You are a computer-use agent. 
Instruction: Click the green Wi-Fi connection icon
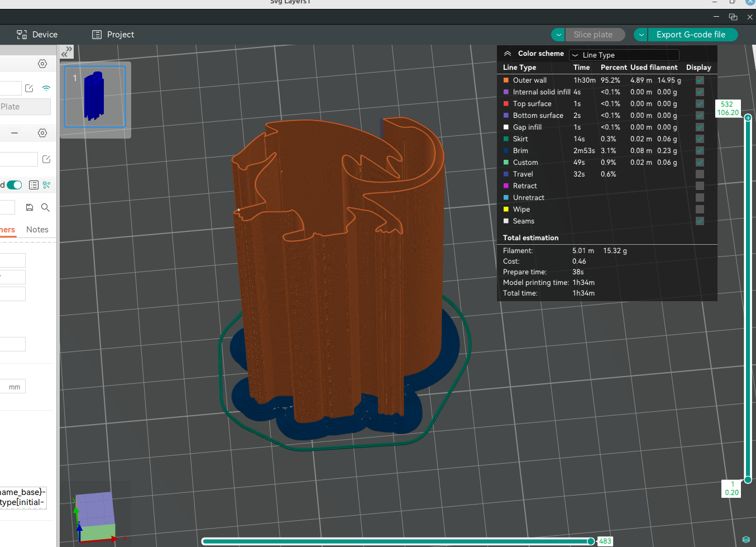[x=46, y=88]
